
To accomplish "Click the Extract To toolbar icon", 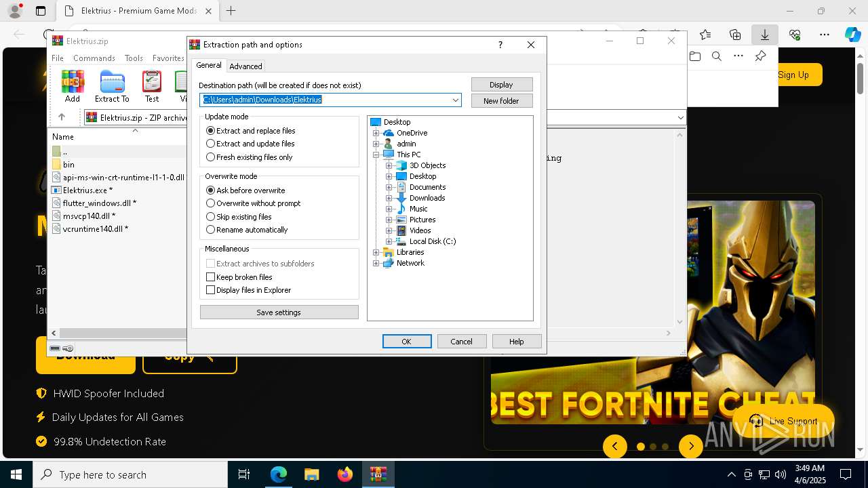I will click(112, 86).
